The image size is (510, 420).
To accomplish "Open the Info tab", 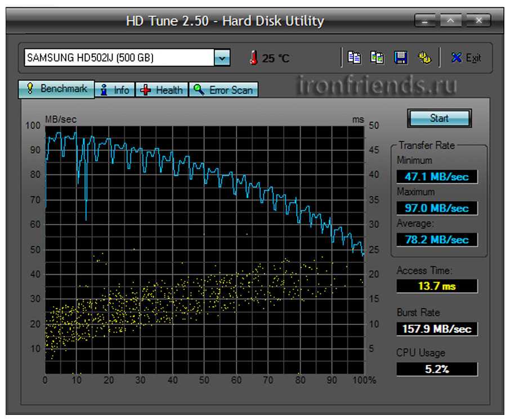I will coord(115,90).
